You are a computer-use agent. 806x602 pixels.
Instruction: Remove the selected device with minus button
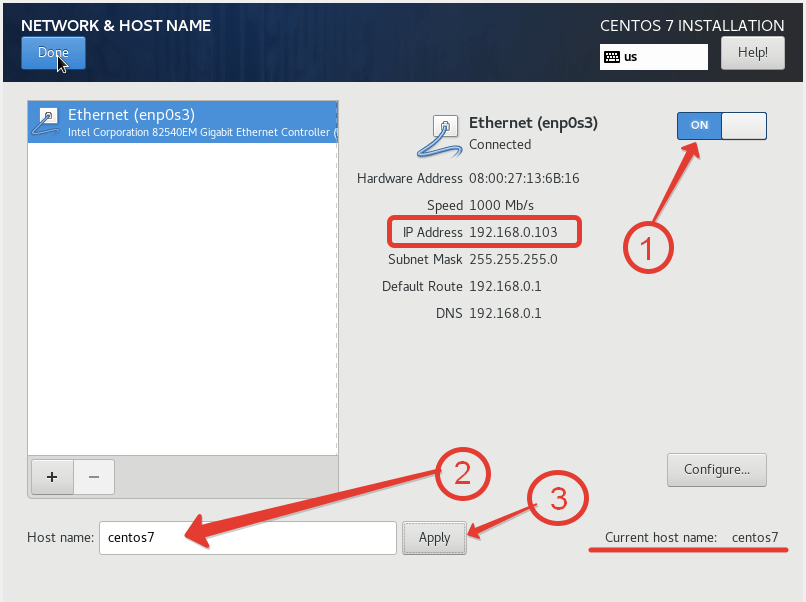click(x=94, y=477)
